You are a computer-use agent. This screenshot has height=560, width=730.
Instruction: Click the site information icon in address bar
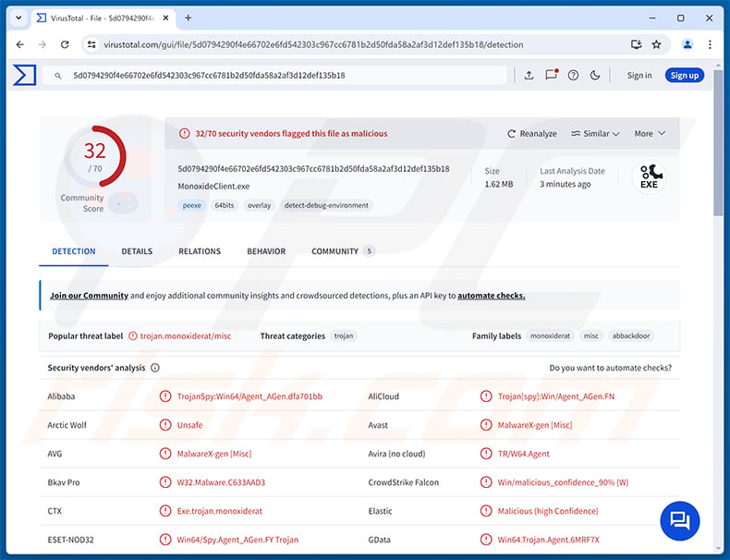pyautogui.click(x=91, y=44)
